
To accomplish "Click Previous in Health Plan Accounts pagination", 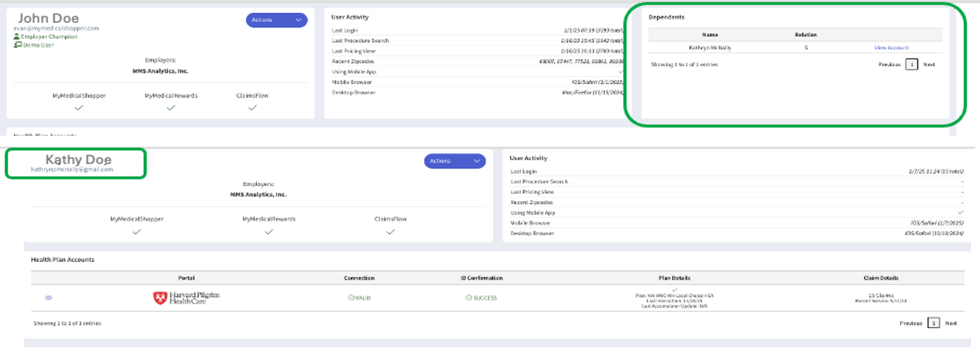I will click(x=910, y=323).
